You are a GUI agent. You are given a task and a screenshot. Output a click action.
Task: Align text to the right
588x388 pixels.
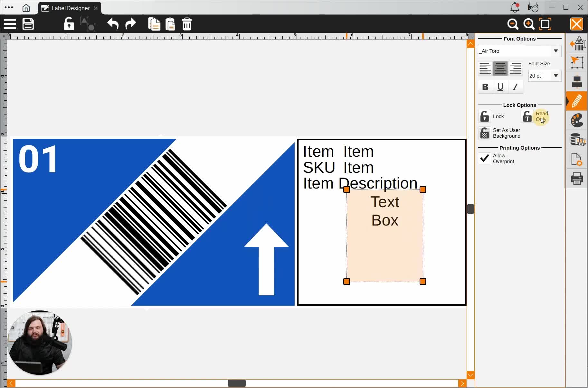[x=516, y=69]
